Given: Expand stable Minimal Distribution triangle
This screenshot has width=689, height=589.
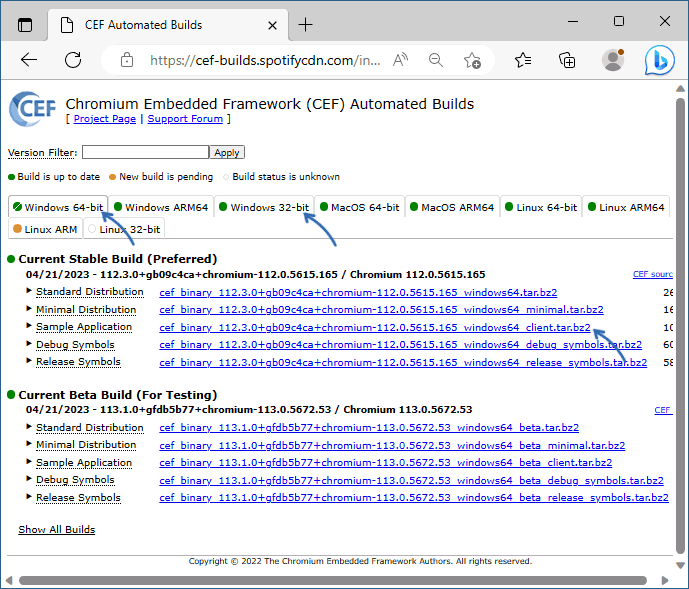Looking at the screenshot, I should [x=29, y=309].
